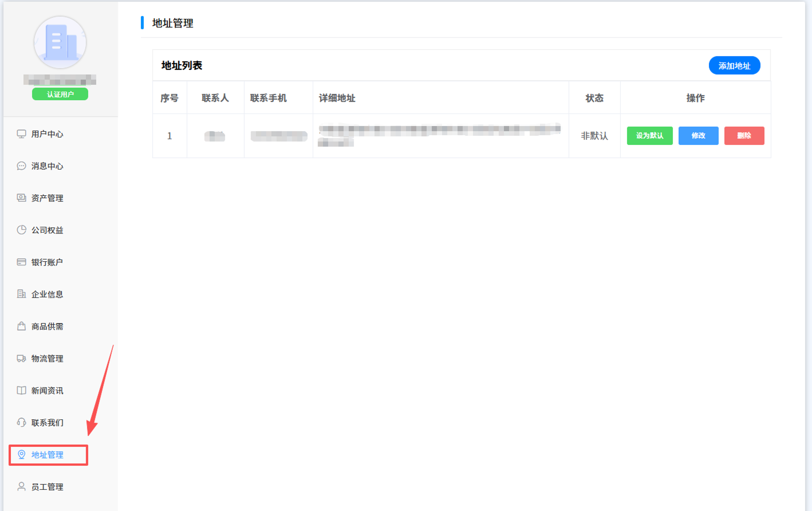
Task: Click the book icon for 新闻资讯
Action: tap(22, 390)
